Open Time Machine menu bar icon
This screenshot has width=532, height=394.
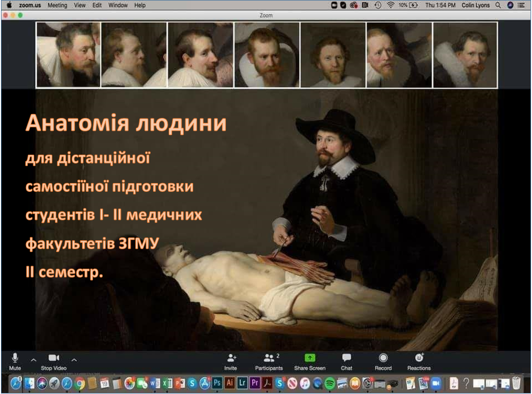pyautogui.click(x=378, y=5)
